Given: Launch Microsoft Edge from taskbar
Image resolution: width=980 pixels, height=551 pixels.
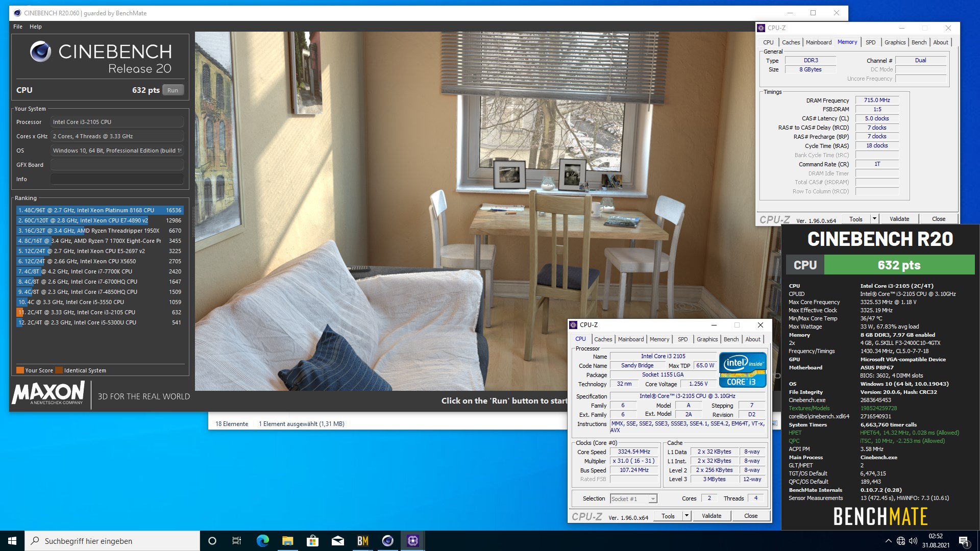Looking at the screenshot, I should pos(262,541).
